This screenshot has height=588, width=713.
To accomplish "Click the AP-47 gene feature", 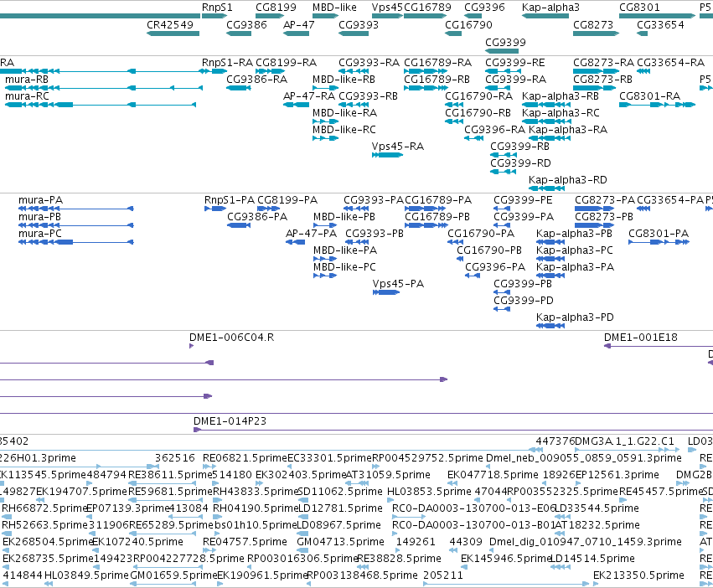I will (x=296, y=34).
